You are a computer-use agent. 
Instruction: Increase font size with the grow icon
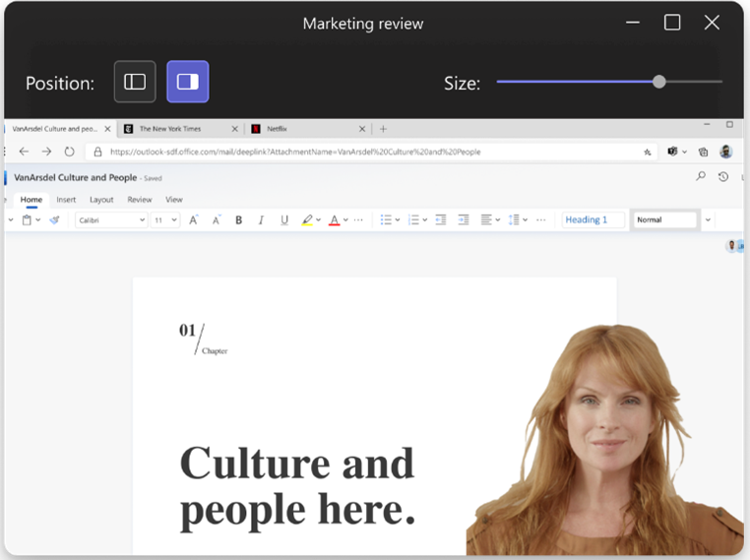click(x=193, y=220)
